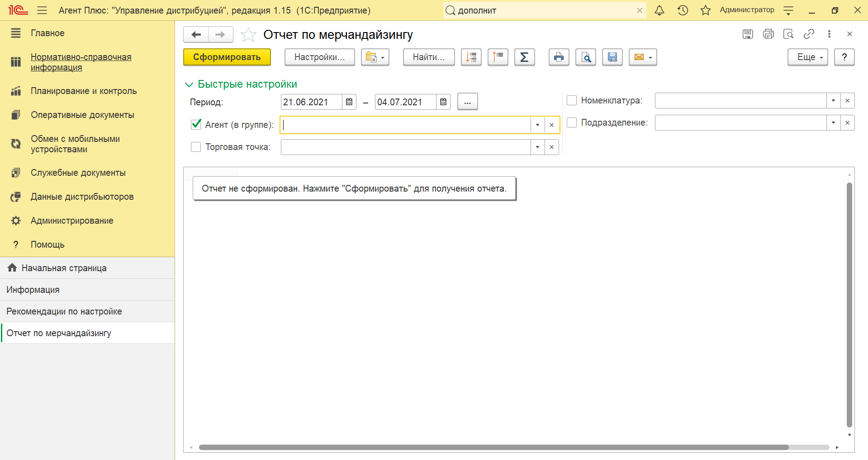Click the Найти... button
The width and height of the screenshot is (868, 460).
coord(429,57)
